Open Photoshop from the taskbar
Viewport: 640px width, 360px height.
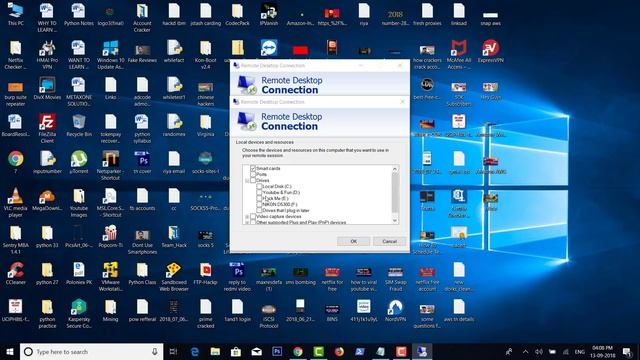click(x=277, y=351)
